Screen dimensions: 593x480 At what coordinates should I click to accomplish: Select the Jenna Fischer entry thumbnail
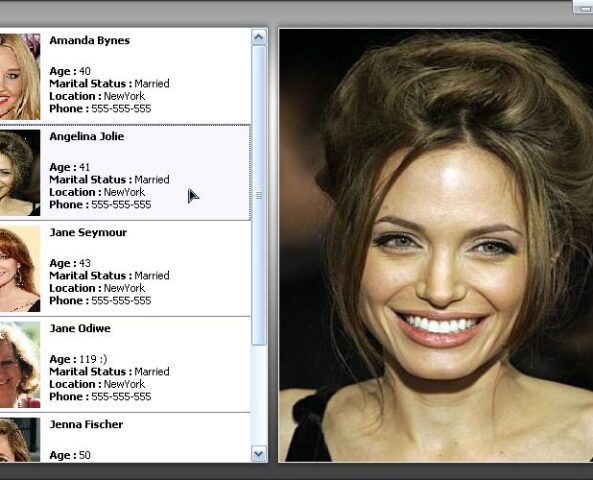tap(20, 440)
